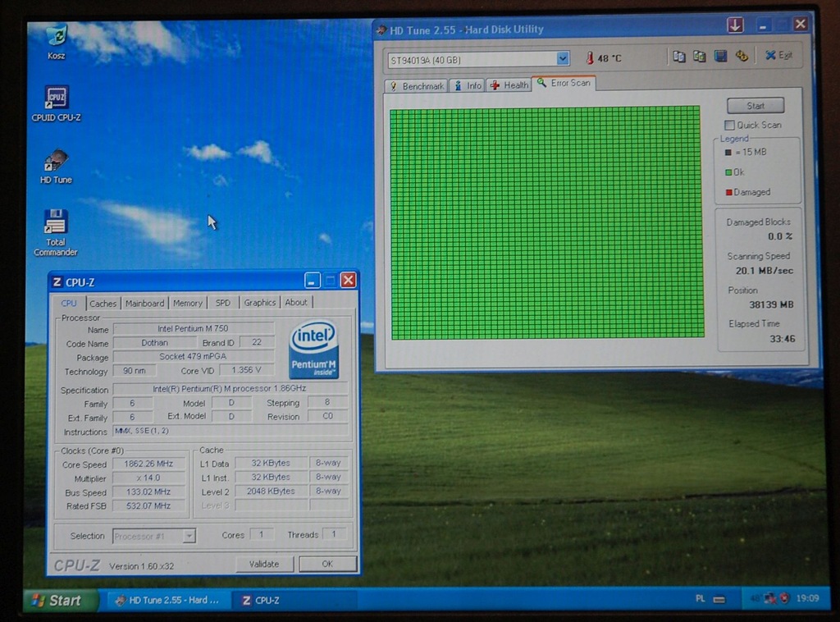Click the Multiplier value x 14.0

(149, 478)
